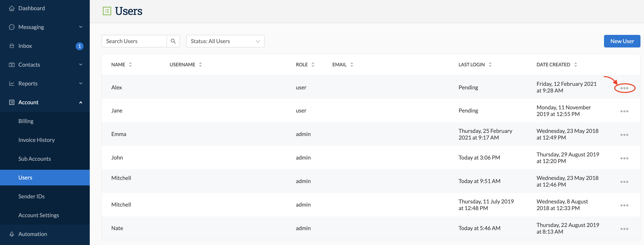
Task: Click the Inbox unread badge showing 1
Action: point(80,46)
